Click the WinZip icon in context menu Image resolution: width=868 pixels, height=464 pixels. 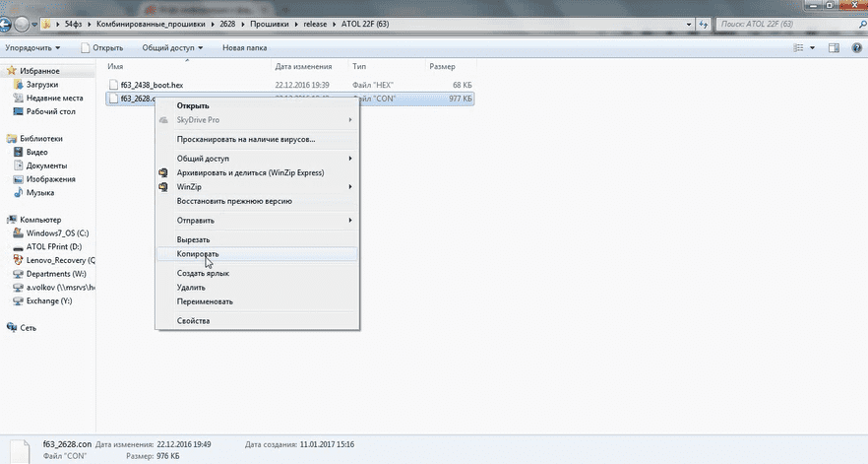[164, 186]
